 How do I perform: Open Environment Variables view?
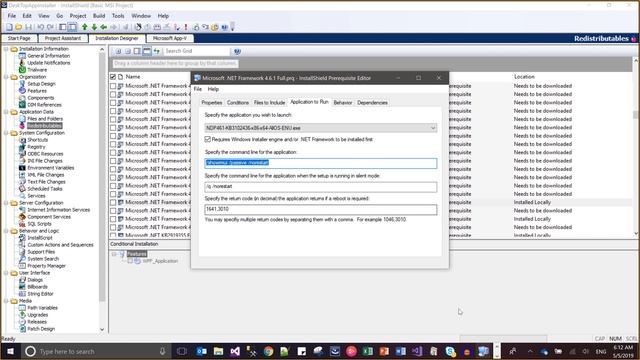(51, 168)
